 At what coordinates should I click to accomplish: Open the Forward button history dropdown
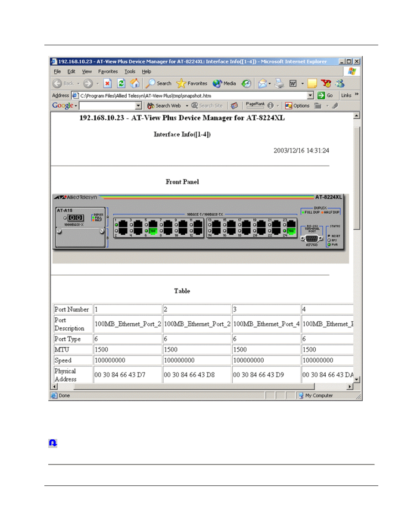pyautogui.click(x=97, y=84)
